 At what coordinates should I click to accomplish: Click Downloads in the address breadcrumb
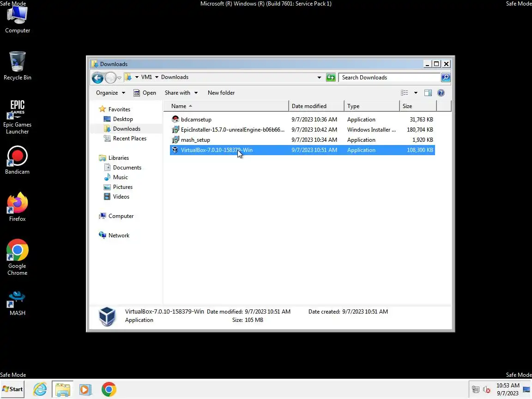click(175, 78)
